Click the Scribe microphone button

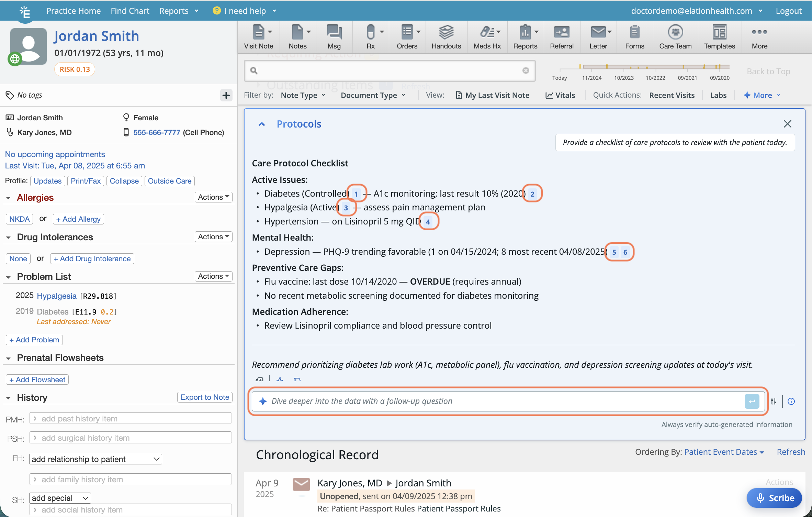(x=774, y=498)
